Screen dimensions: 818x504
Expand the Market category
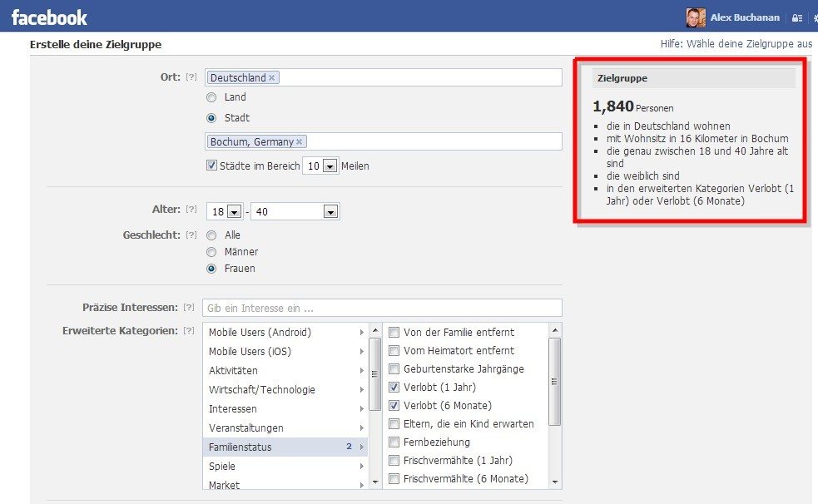click(285, 484)
